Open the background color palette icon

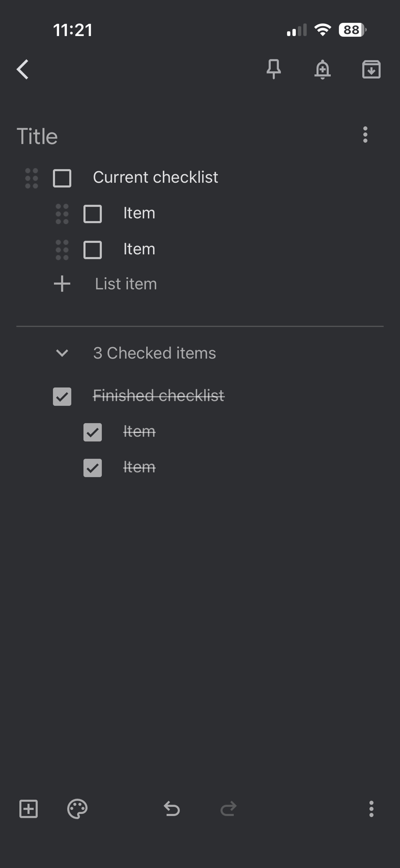77,809
